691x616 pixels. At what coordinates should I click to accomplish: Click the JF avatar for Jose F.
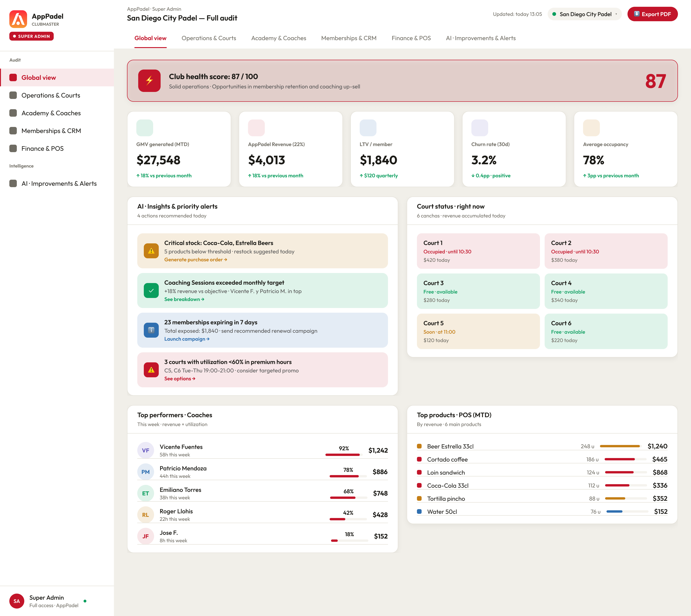pyautogui.click(x=146, y=536)
